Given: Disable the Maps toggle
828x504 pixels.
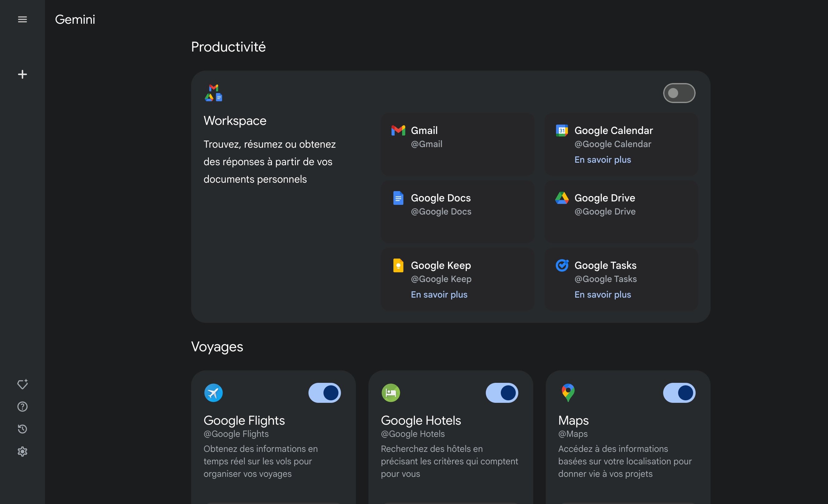Looking at the screenshot, I should (x=678, y=393).
